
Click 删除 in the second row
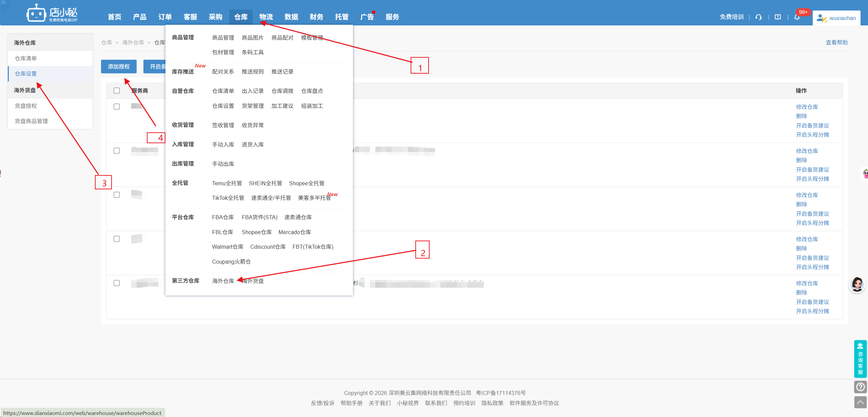coord(802,160)
